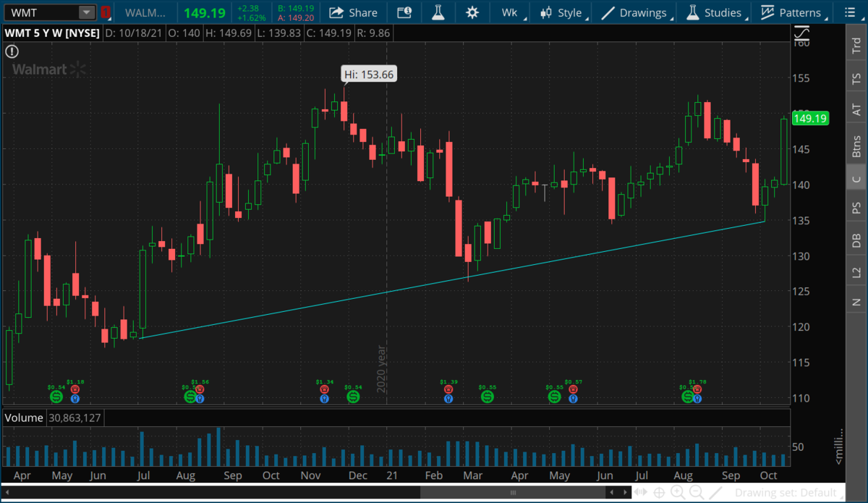This screenshot has height=503, width=868.
Task: Open the symbol dropdown arrow next to WMT
Action: point(87,12)
